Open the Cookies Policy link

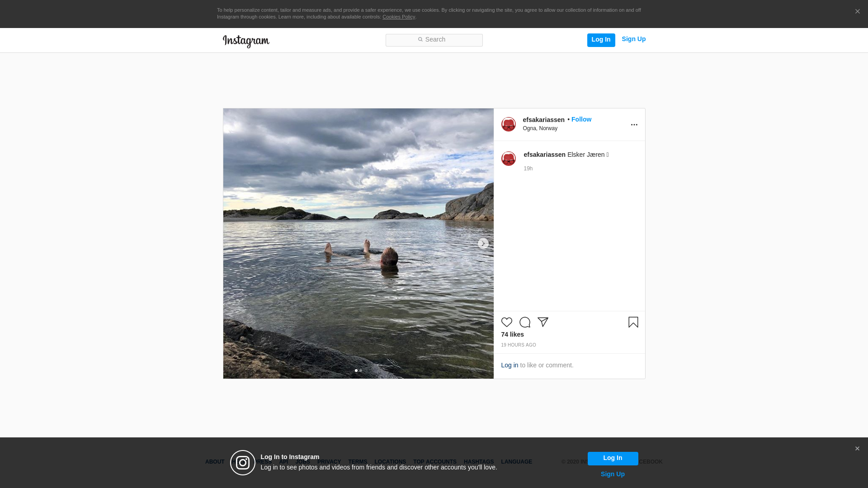click(399, 17)
